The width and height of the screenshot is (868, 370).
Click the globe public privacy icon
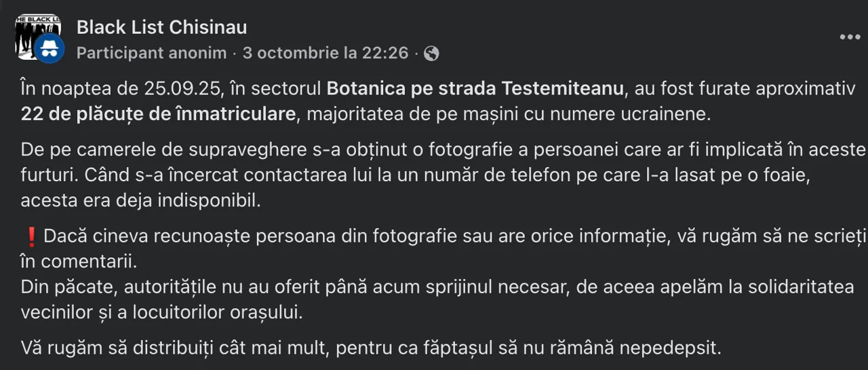(431, 53)
